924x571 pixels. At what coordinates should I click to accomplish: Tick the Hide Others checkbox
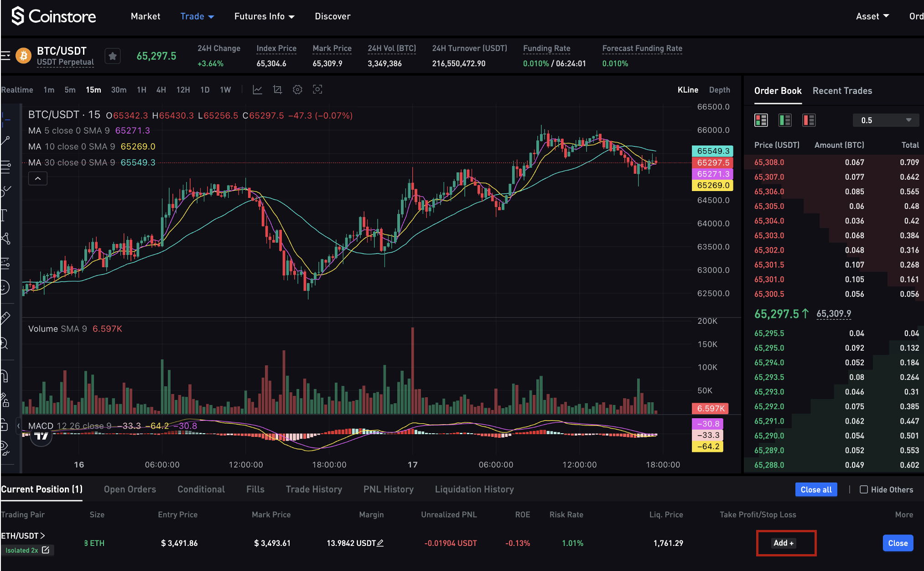pyautogui.click(x=864, y=489)
